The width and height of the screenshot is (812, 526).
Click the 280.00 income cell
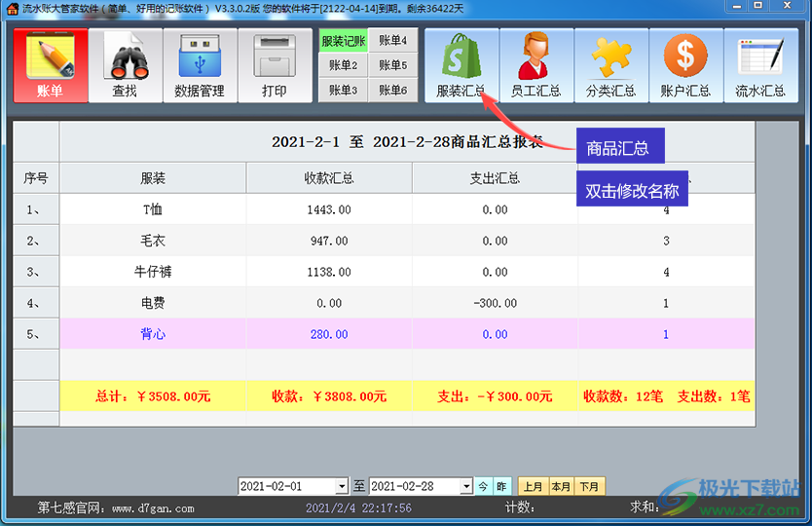coord(329,334)
